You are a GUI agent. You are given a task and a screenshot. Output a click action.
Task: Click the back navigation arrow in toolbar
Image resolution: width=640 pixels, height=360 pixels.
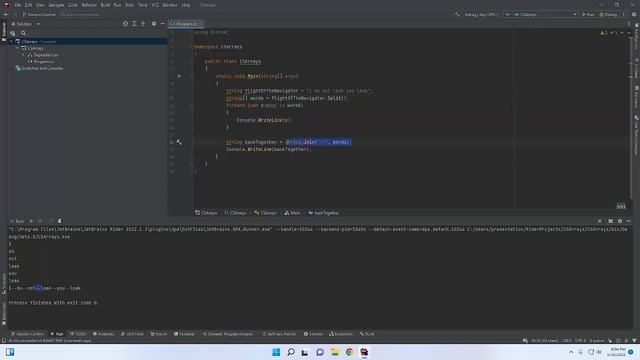click(x=6, y=14)
